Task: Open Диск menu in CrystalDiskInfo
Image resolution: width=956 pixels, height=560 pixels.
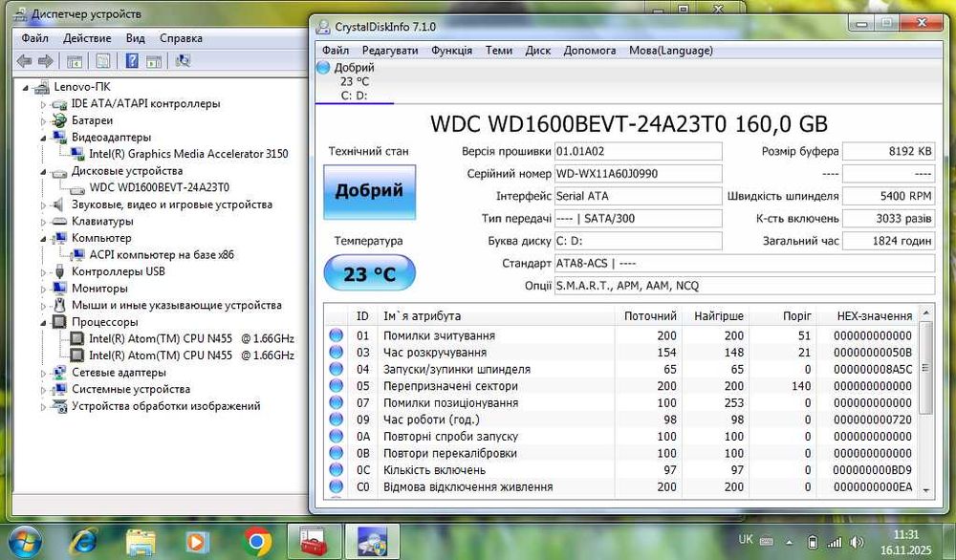Action: (x=537, y=50)
